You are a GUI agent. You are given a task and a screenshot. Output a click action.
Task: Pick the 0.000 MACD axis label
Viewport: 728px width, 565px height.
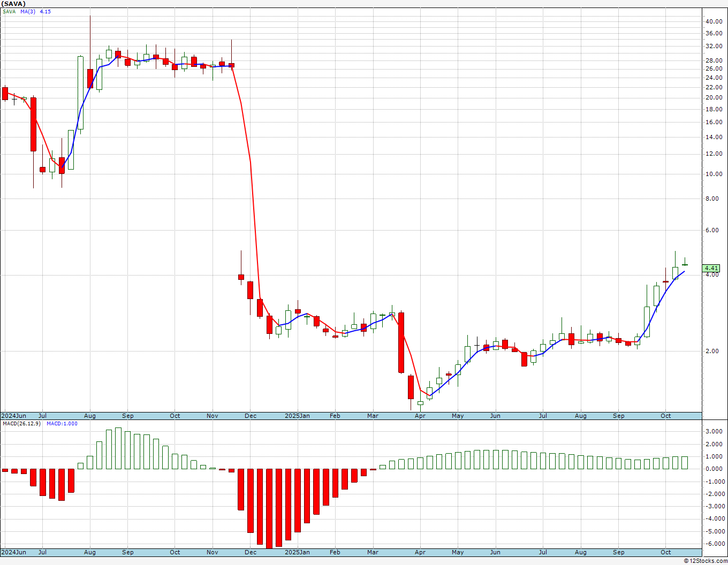(x=715, y=469)
